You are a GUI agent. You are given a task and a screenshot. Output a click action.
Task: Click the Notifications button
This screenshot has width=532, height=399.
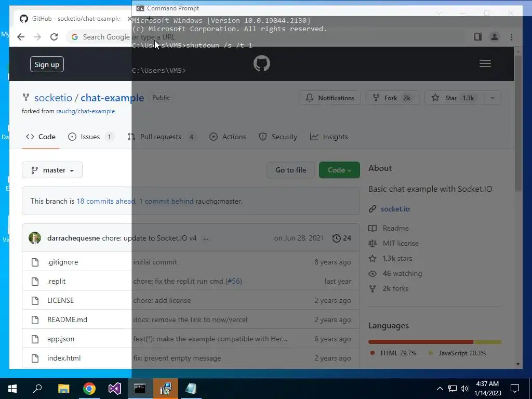(330, 98)
